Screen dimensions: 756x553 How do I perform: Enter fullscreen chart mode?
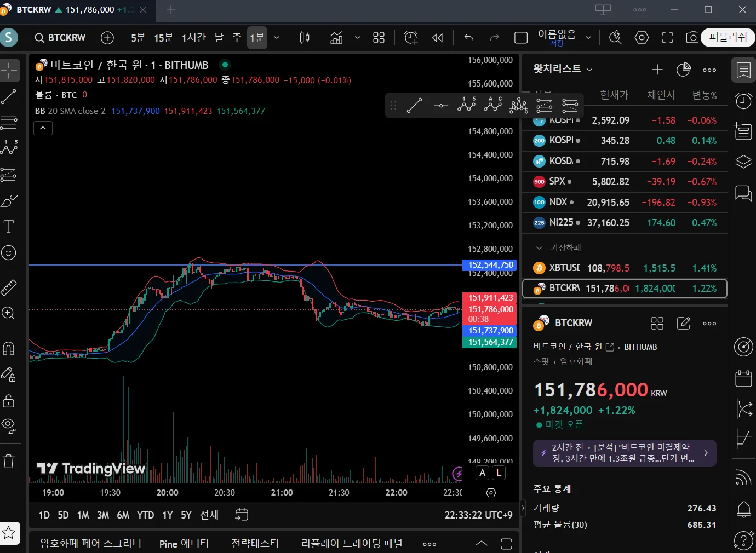point(667,37)
